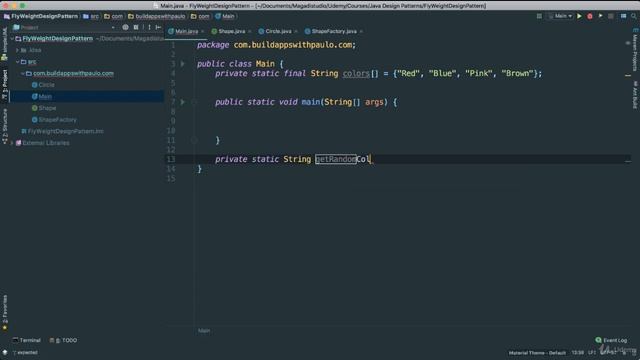640x360 pixels.
Task: Click the build project icon left of run config
Action: [539, 16]
